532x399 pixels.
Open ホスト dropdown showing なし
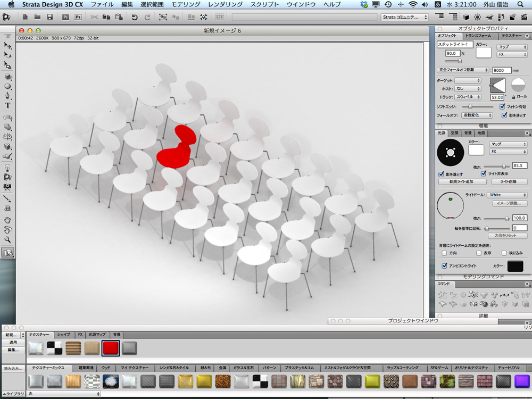[468, 88]
